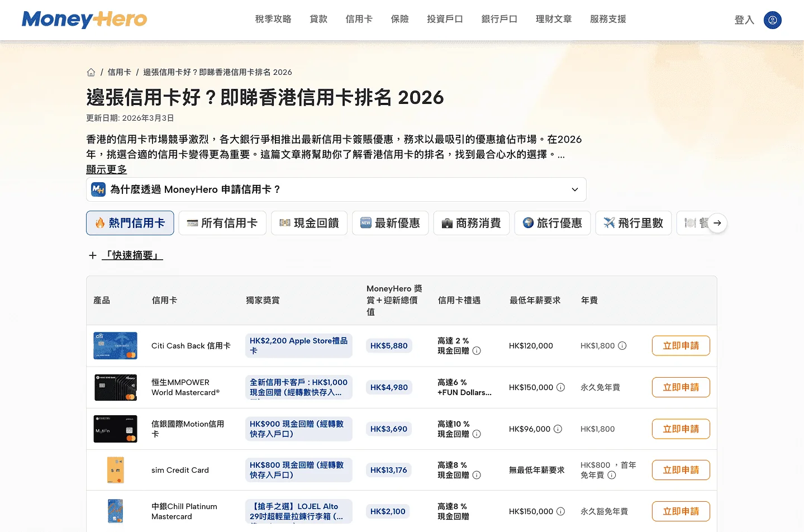804x532 pixels.
Task: Open the 信銀國際Motion card image
Action: 115,429
